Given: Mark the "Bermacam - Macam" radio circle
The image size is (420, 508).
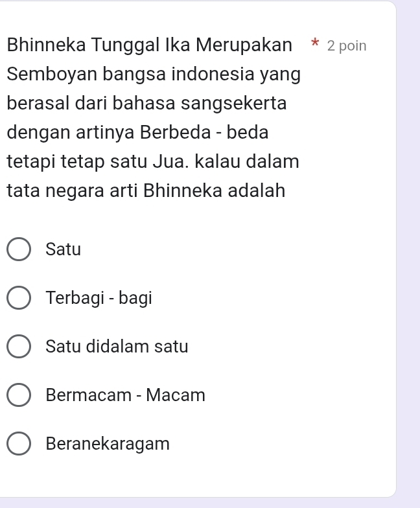Looking at the screenshot, I should pyautogui.click(x=19, y=395).
